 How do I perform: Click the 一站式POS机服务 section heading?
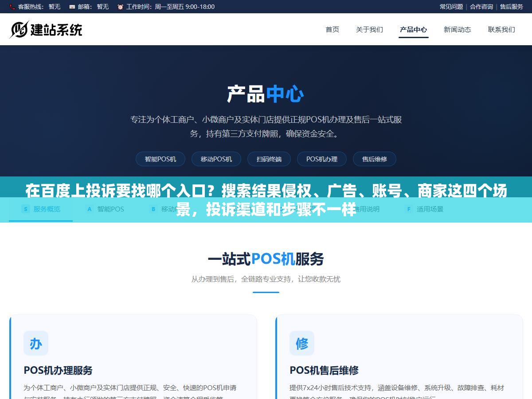tap(266, 259)
